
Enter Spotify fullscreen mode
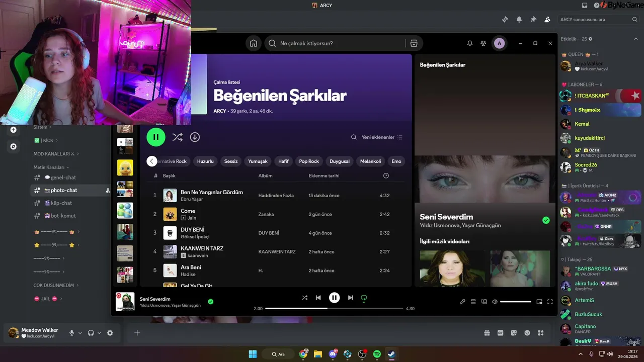[x=550, y=302]
